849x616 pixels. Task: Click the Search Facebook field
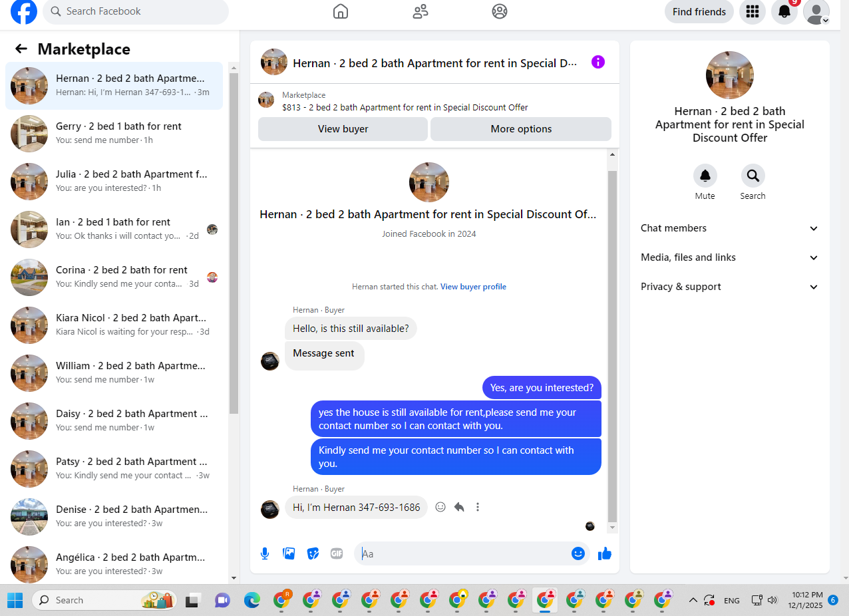coord(136,11)
